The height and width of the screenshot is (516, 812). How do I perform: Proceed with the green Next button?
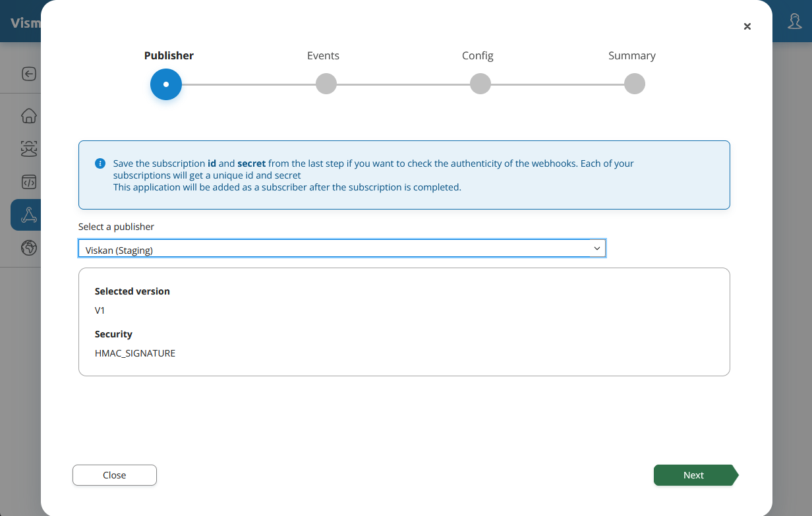tap(693, 475)
